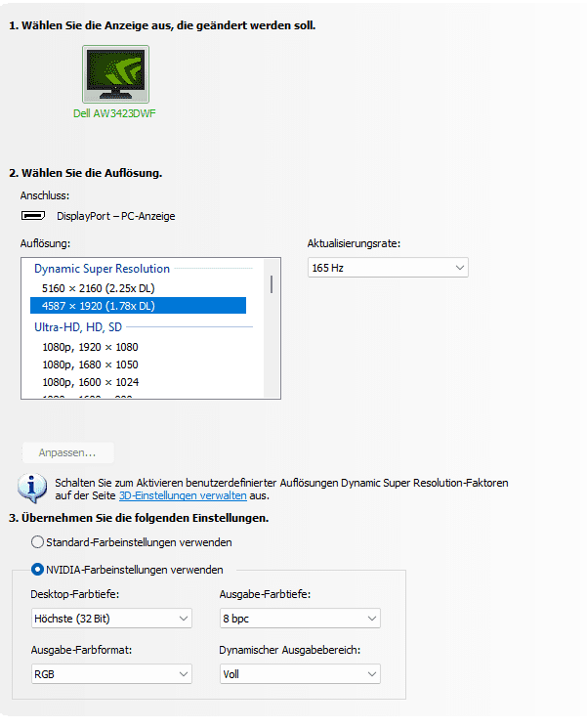Open the Desktop-Farbtiefe dropdown
The width and height of the screenshot is (587, 728).
[x=111, y=619]
